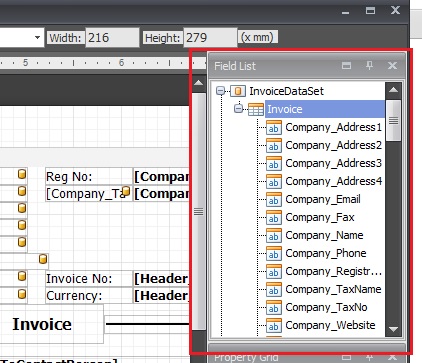Select the Invoice title label
422x363 pixels.
tap(42, 324)
